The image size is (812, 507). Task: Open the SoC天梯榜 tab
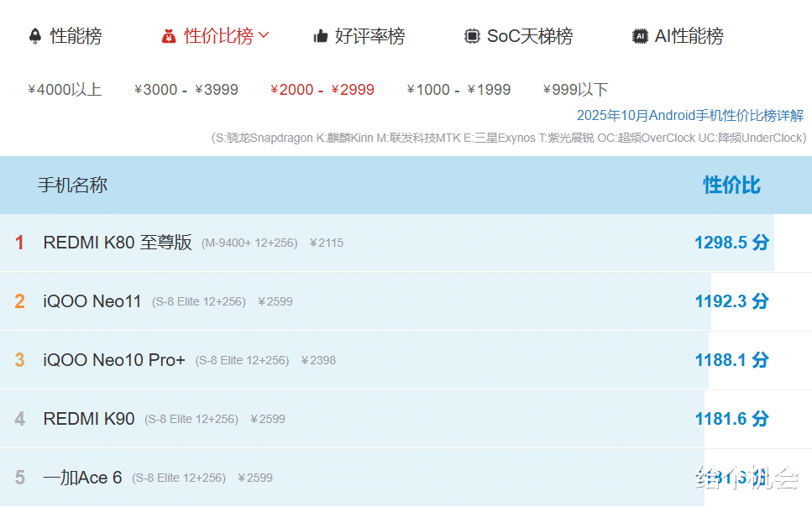(530, 36)
